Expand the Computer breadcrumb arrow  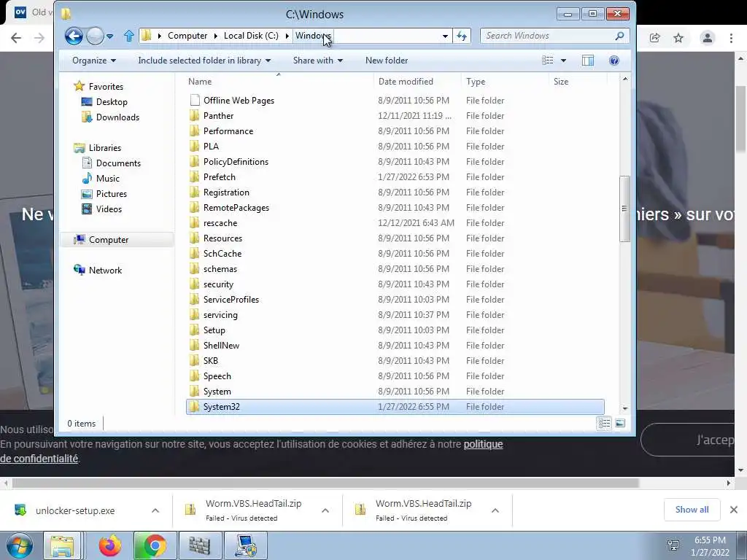point(216,36)
